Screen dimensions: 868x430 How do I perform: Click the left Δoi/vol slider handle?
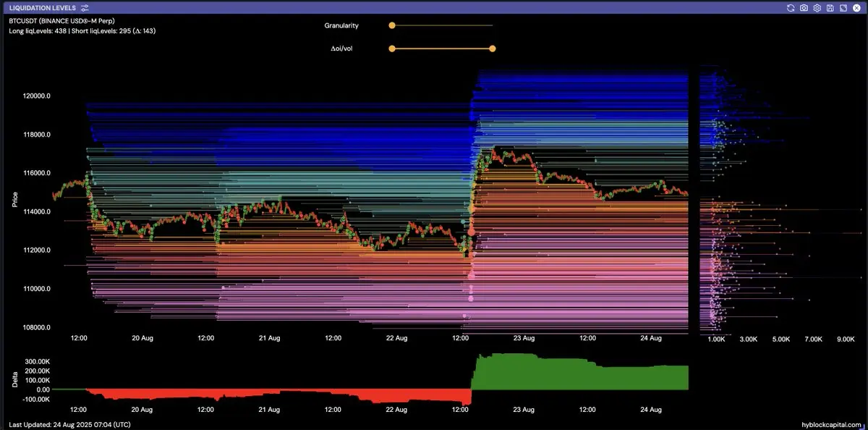click(392, 49)
